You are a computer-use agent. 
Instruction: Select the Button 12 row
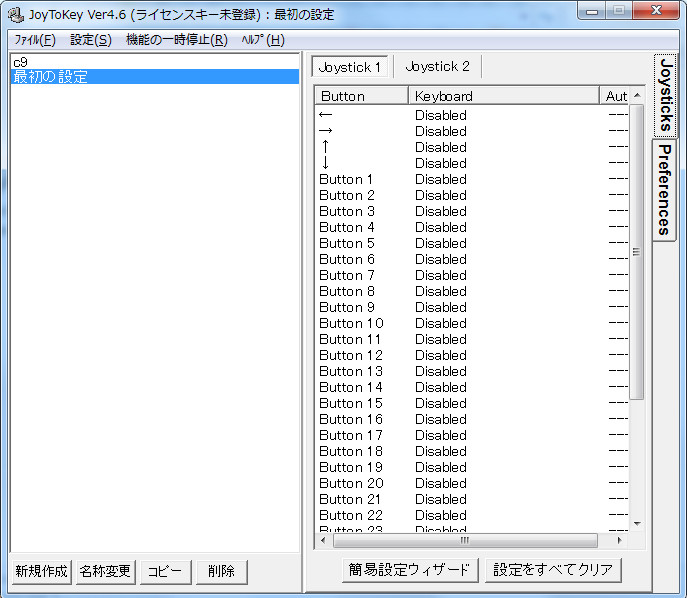[472, 355]
